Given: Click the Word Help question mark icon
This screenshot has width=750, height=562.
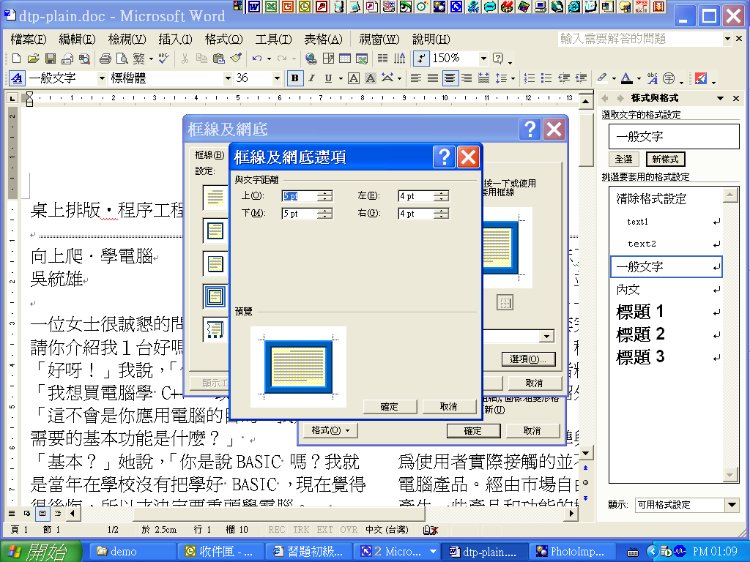Looking at the screenshot, I should 498,58.
